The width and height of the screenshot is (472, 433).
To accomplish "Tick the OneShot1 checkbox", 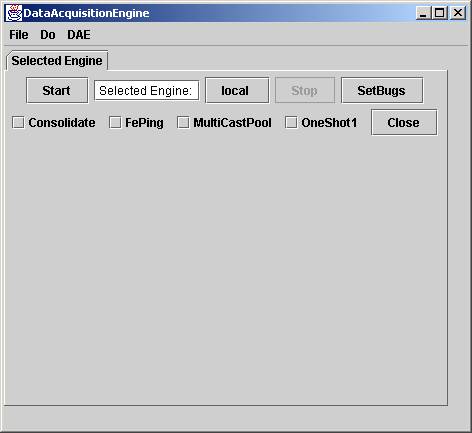I will pyautogui.click(x=291, y=122).
